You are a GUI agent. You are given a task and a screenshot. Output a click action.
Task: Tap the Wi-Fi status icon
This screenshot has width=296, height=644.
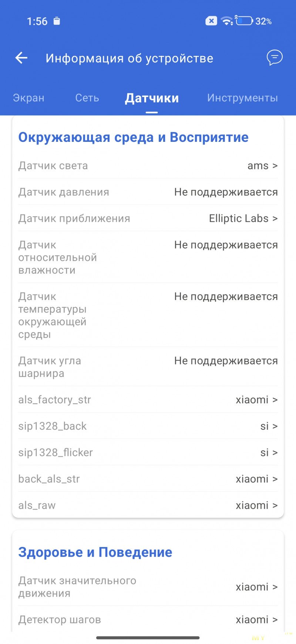pyautogui.click(x=227, y=21)
